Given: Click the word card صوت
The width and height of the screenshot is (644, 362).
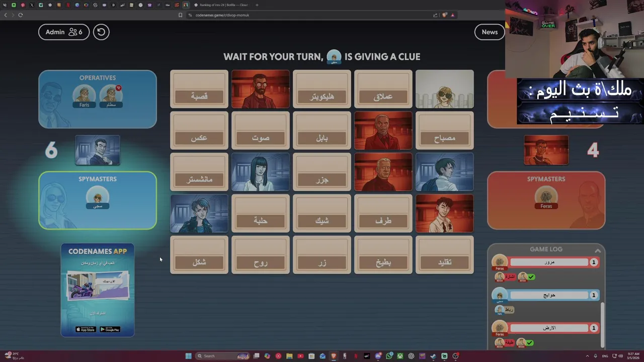Looking at the screenshot, I should coord(261,130).
